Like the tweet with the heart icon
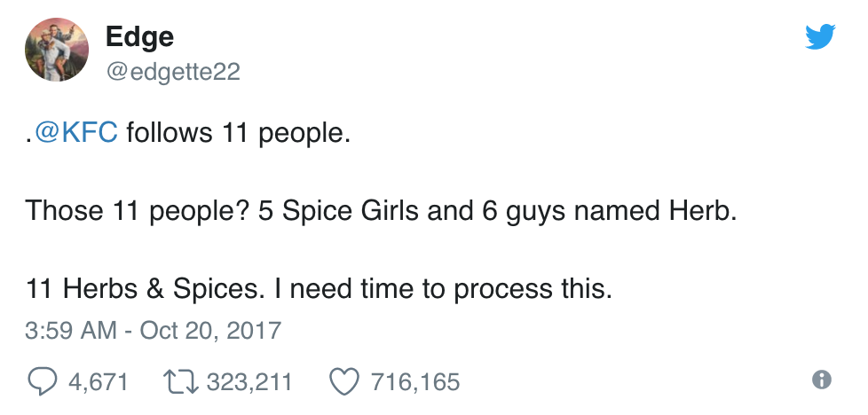The height and width of the screenshot is (415, 868). tap(343, 381)
